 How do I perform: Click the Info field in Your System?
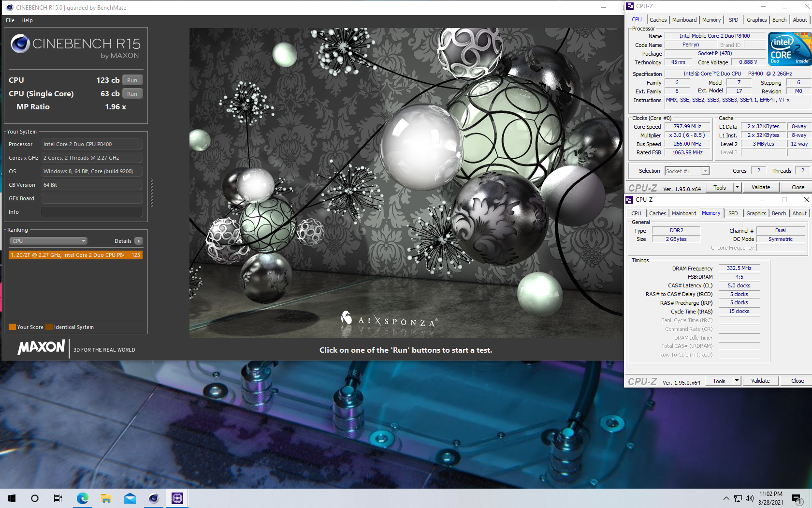click(92, 212)
